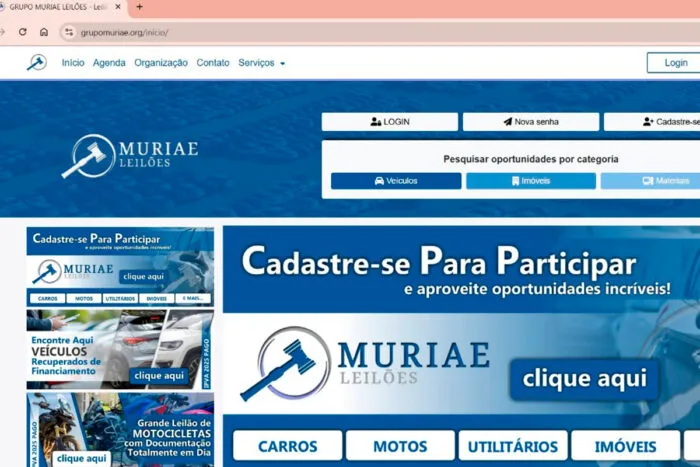The width and height of the screenshot is (700, 467).
Task: Close the Grupo Muriae Leilões tab
Action: 118,7
